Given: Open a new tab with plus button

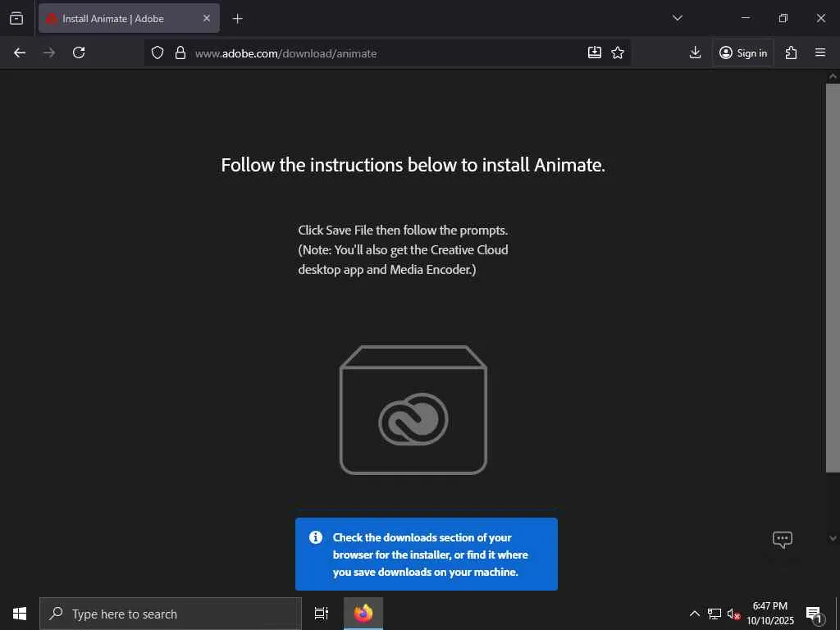Looking at the screenshot, I should [237, 19].
